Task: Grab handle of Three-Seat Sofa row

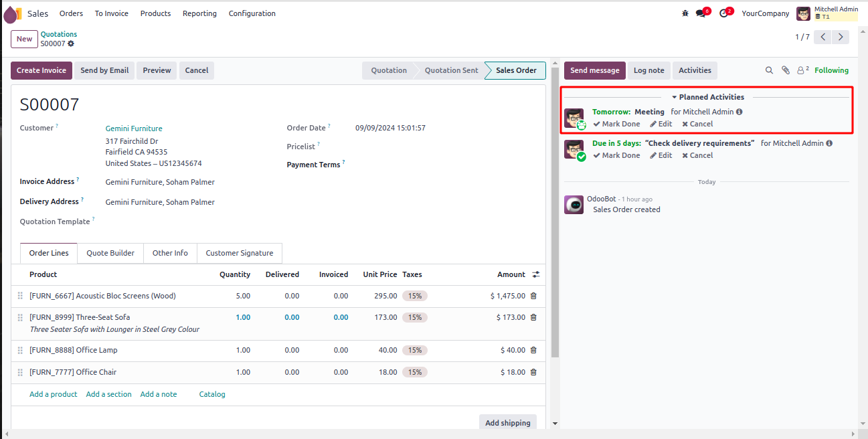Action: [20, 317]
